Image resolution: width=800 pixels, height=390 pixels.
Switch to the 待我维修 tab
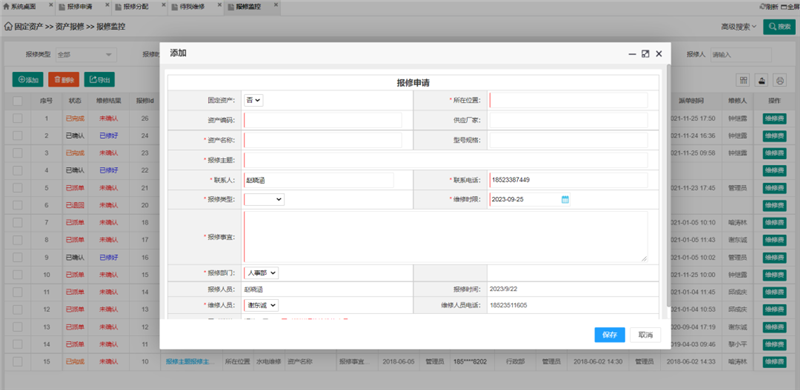pyautogui.click(x=192, y=7)
